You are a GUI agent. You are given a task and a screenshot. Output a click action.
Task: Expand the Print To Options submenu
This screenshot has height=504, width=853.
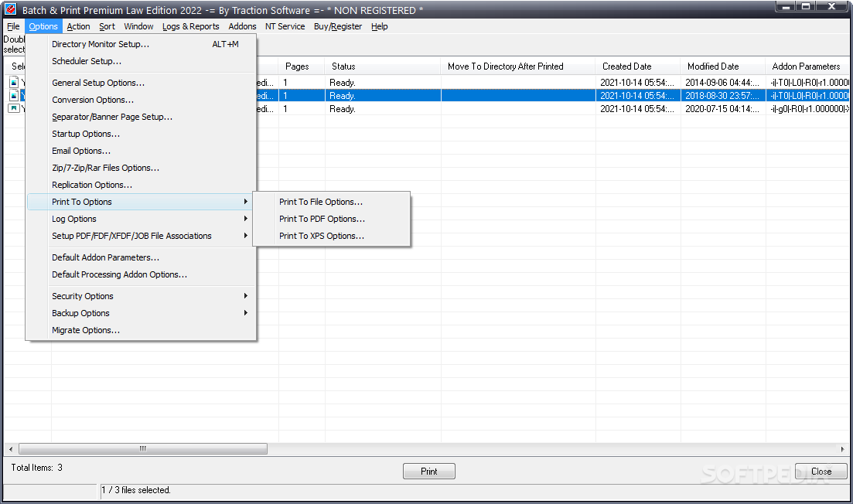point(141,202)
